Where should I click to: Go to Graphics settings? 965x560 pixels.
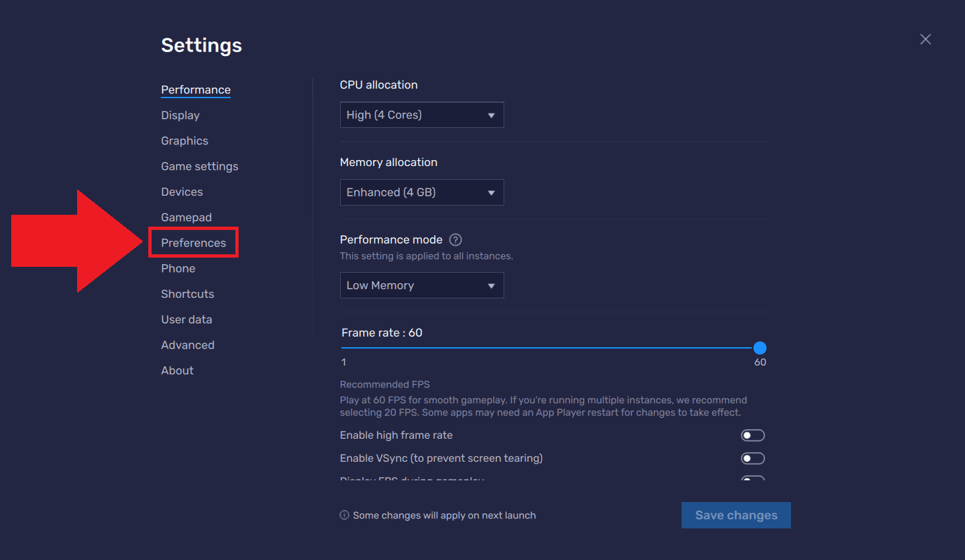(x=185, y=141)
